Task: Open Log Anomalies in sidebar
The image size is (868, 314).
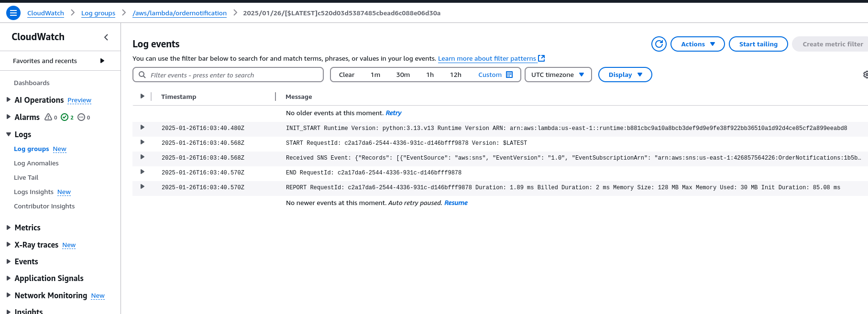Action: tap(36, 163)
